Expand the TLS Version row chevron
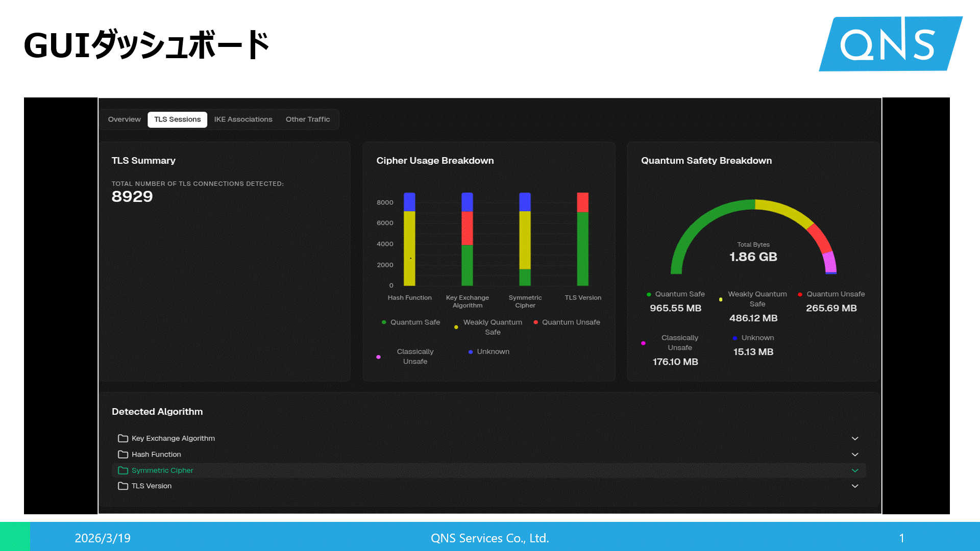980x551 pixels. click(855, 486)
